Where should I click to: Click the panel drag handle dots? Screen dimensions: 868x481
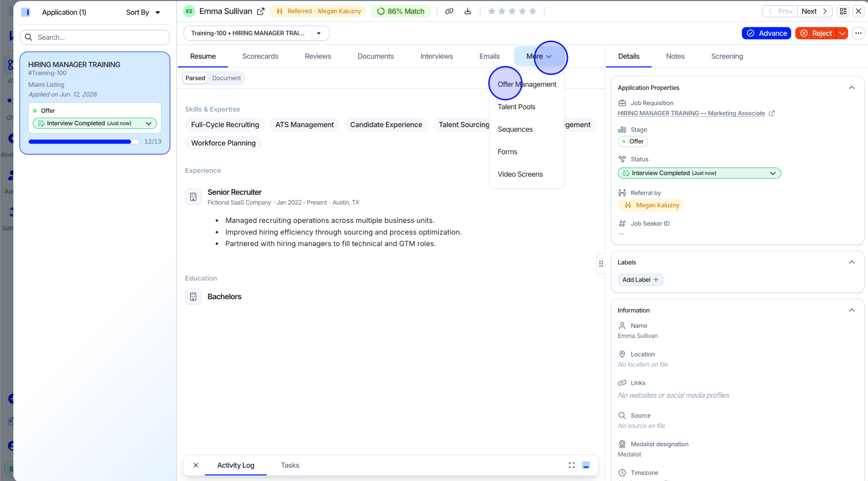(x=601, y=264)
